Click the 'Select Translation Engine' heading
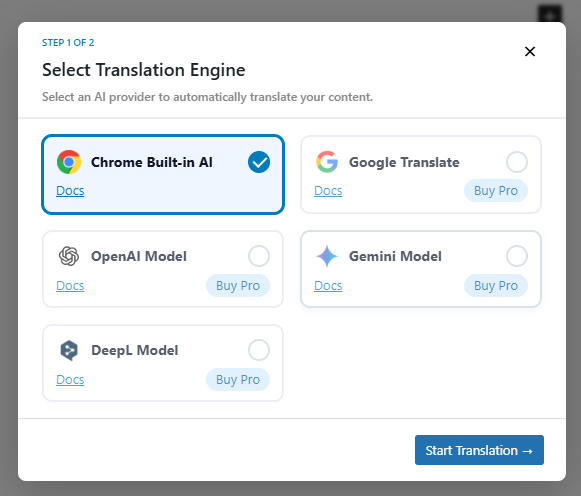The image size is (581, 496). (144, 70)
